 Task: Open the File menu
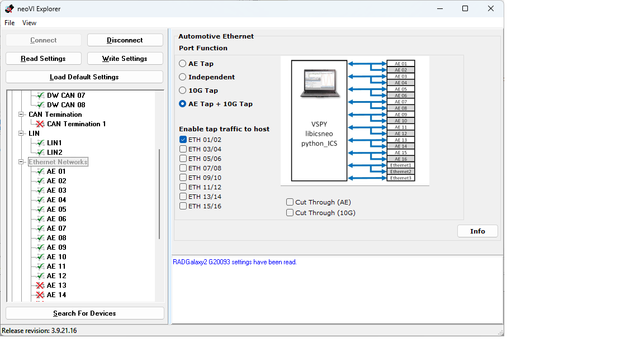pyautogui.click(x=10, y=23)
